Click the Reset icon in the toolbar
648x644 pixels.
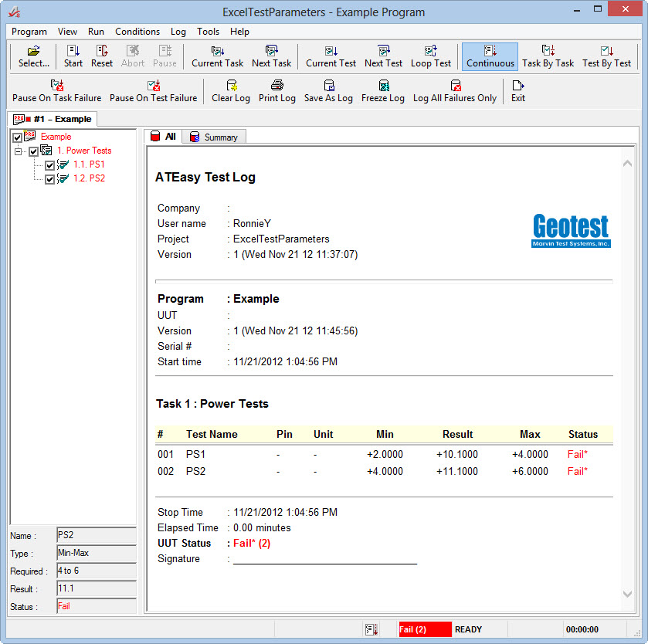click(101, 56)
